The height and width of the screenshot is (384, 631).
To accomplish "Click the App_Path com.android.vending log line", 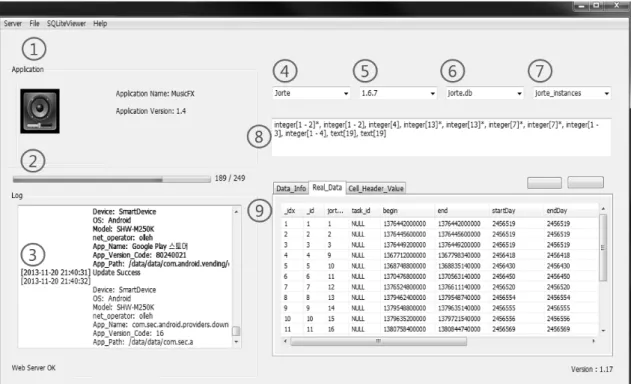I will pyautogui.click(x=161, y=264).
